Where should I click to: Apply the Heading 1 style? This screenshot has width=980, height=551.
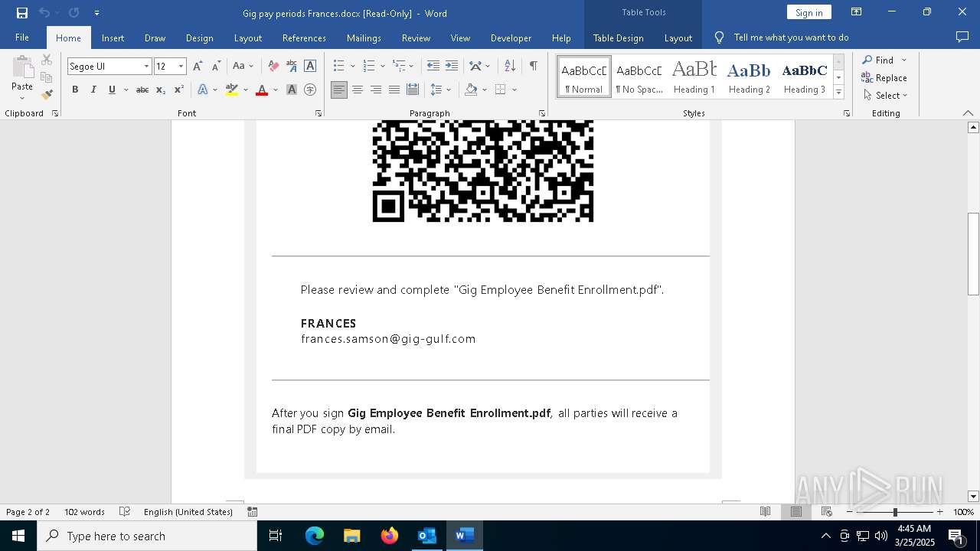694,77
